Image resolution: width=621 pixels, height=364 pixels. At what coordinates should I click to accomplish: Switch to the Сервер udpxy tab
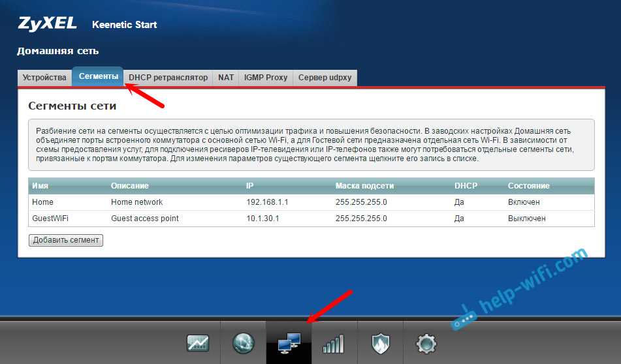[x=325, y=78]
